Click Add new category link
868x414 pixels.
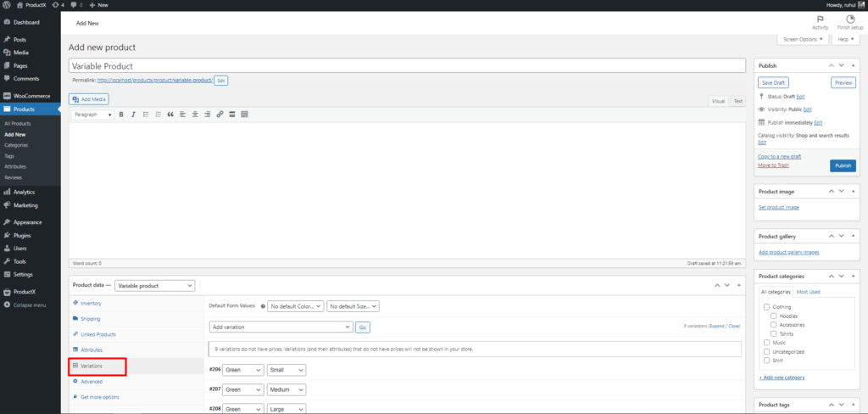782,378
